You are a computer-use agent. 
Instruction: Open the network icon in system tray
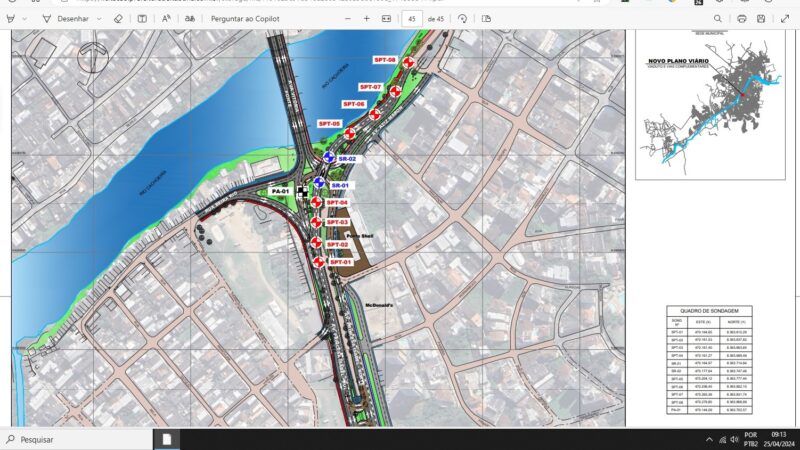click(722, 440)
